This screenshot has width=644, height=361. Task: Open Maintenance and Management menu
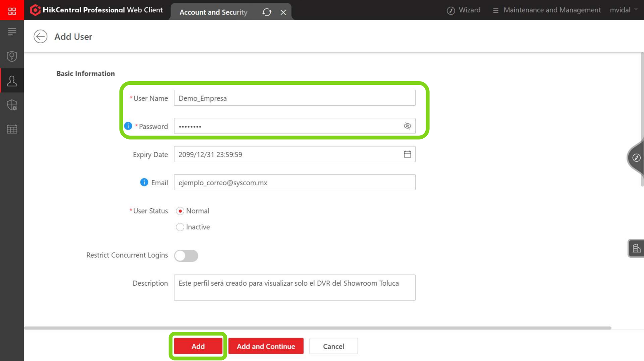(547, 10)
